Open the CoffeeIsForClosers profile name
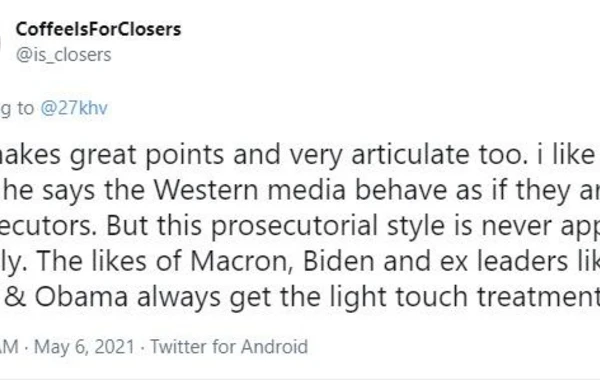The width and height of the screenshot is (600, 380). tap(98, 29)
